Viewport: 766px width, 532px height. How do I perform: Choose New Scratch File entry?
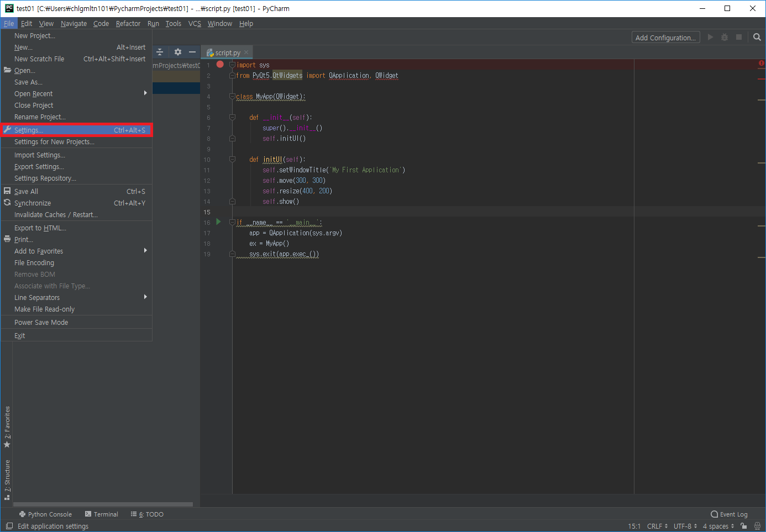76,59
